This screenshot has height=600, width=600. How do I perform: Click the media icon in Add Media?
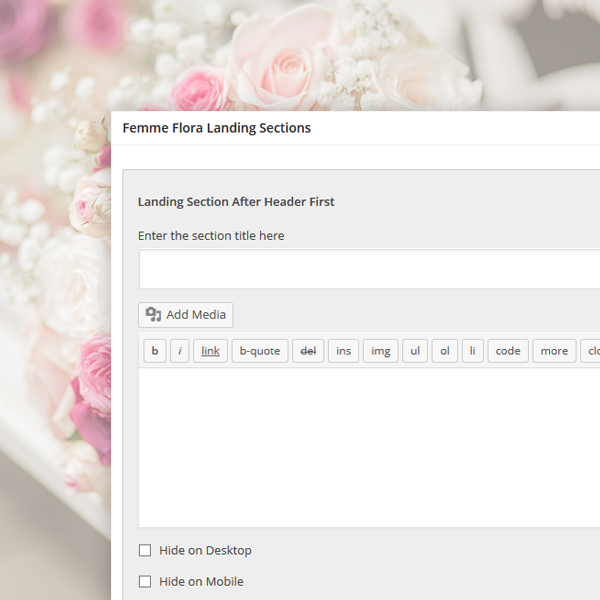(x=153, y=315)
